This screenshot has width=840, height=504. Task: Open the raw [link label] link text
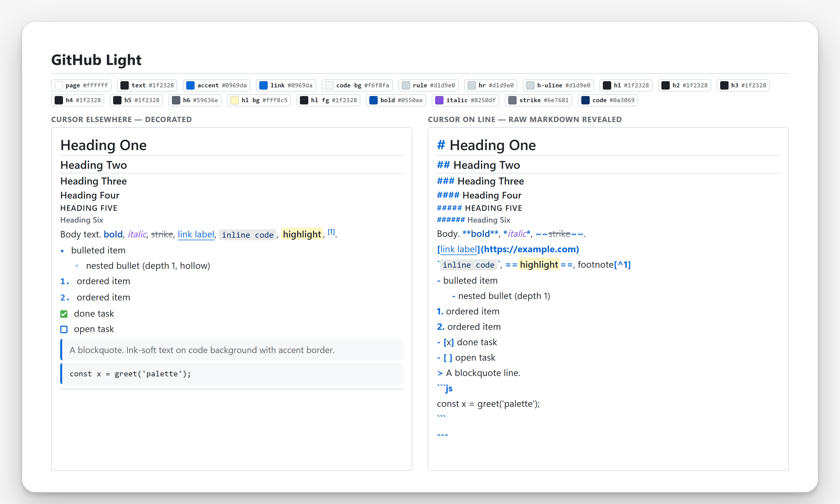[459, 249]
